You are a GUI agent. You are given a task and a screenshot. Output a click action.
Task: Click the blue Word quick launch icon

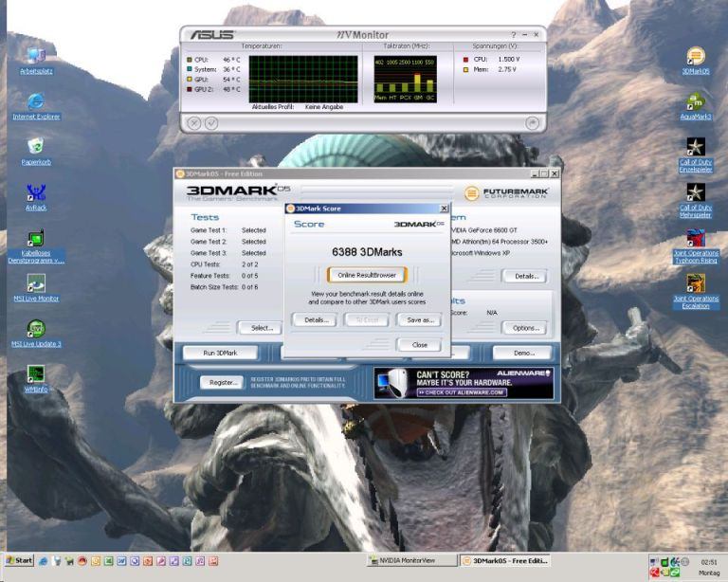pyautogui.click(x=121, y=561)
